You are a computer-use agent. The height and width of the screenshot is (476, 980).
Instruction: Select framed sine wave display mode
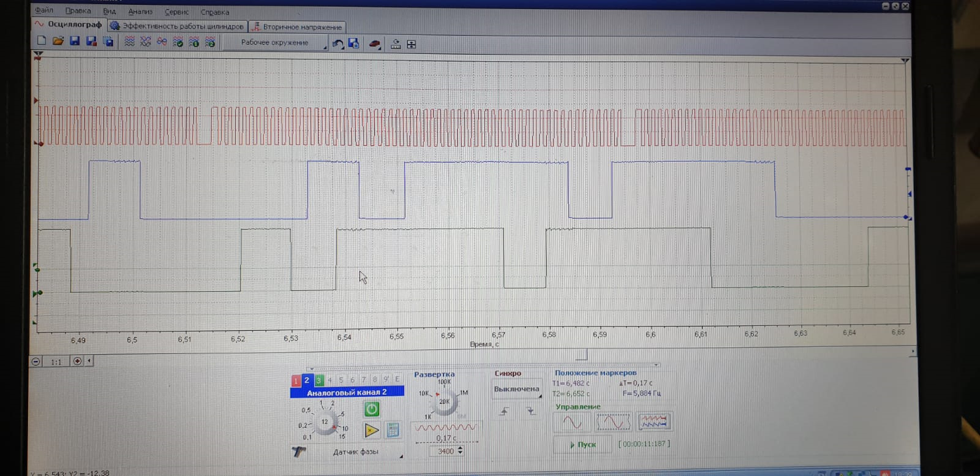point(613,422)
